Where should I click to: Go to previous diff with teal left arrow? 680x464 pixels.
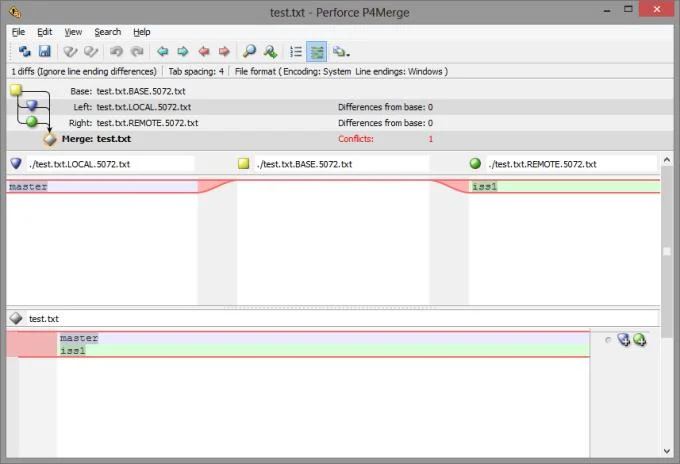163,52
